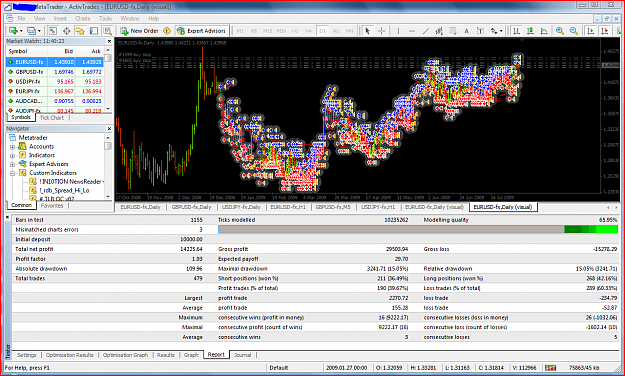This screenshot has height=376, width=625.
Task: Select the crosshair cursor tool
Action: [381, 31]
